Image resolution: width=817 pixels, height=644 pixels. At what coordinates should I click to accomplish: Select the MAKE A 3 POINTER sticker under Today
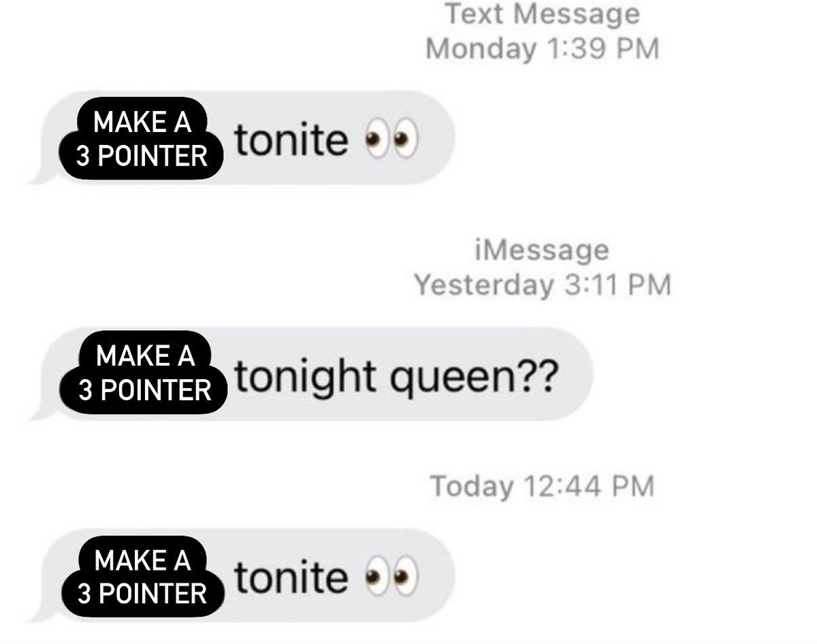point(141,576)
